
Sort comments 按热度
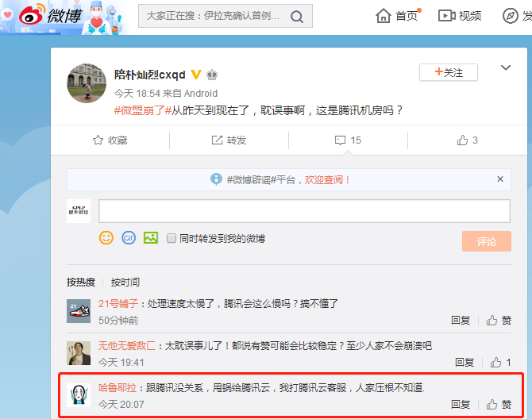(x=81, y=282)
